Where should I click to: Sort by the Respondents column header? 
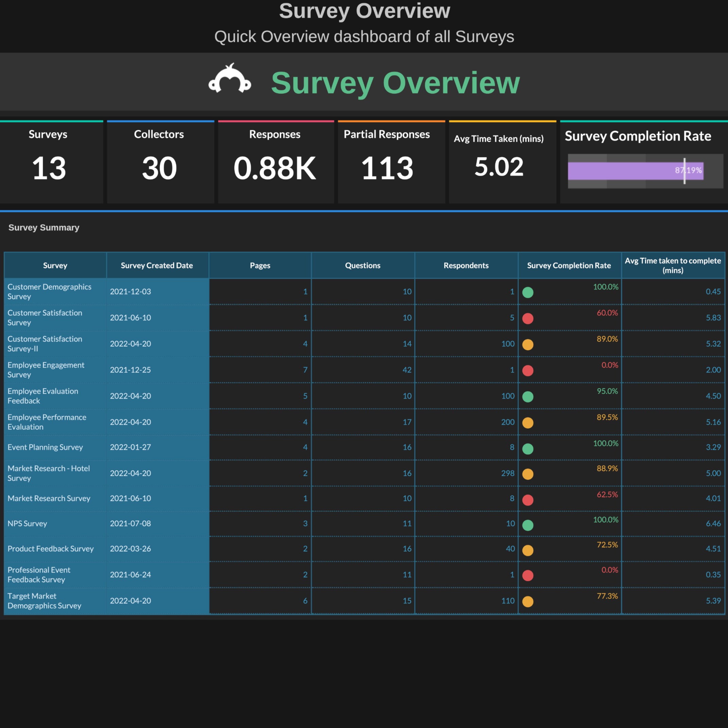point(466,265)
